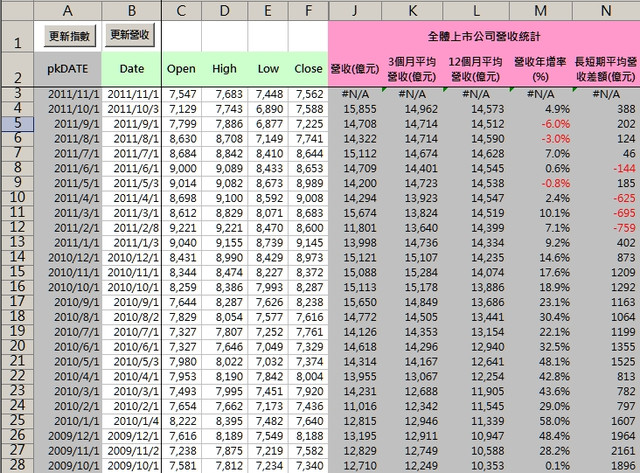Click Date cell 2010/5/3
This screenshot has width=640, height=473.
click(x=131, y=362)
